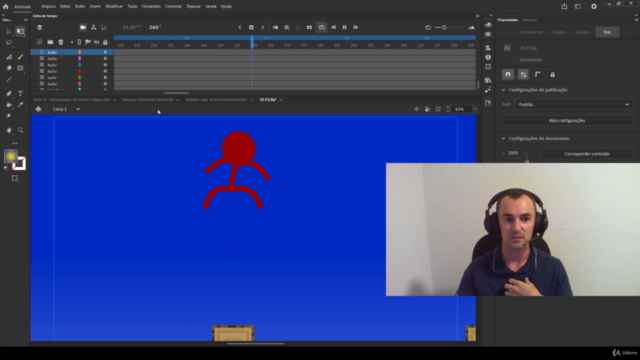The image size is (640, 360).
Task: Select the Classic Brush tool
Action: click(20, 57)
